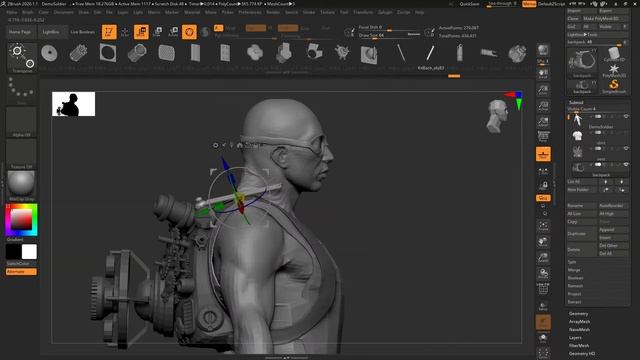Click the orange Qvz button
The height and width of the screenshot is (360, 640).
point(543,198)
